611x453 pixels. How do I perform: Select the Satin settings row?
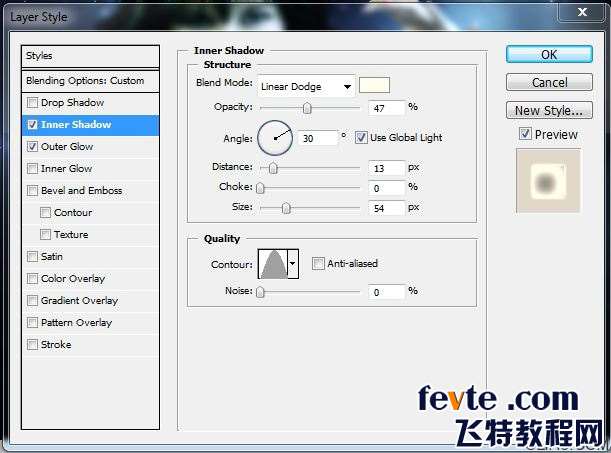tap(90, 257)
